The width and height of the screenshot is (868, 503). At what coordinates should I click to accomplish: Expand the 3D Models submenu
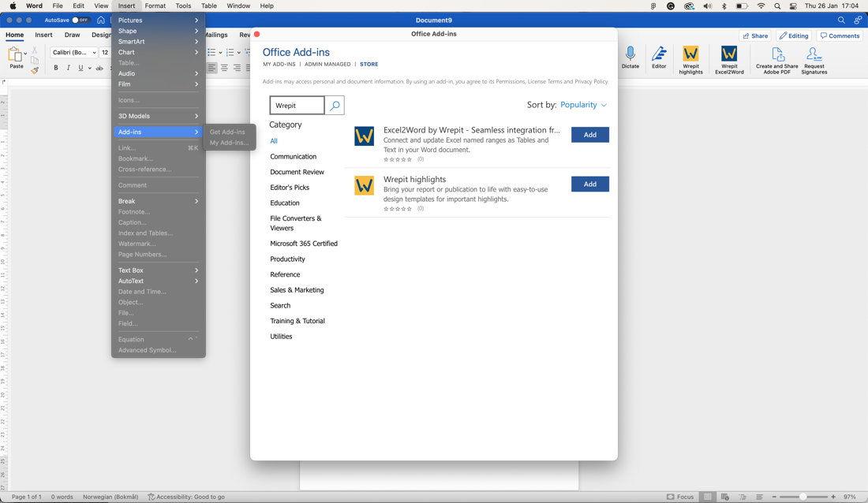(x=158, y=116)
